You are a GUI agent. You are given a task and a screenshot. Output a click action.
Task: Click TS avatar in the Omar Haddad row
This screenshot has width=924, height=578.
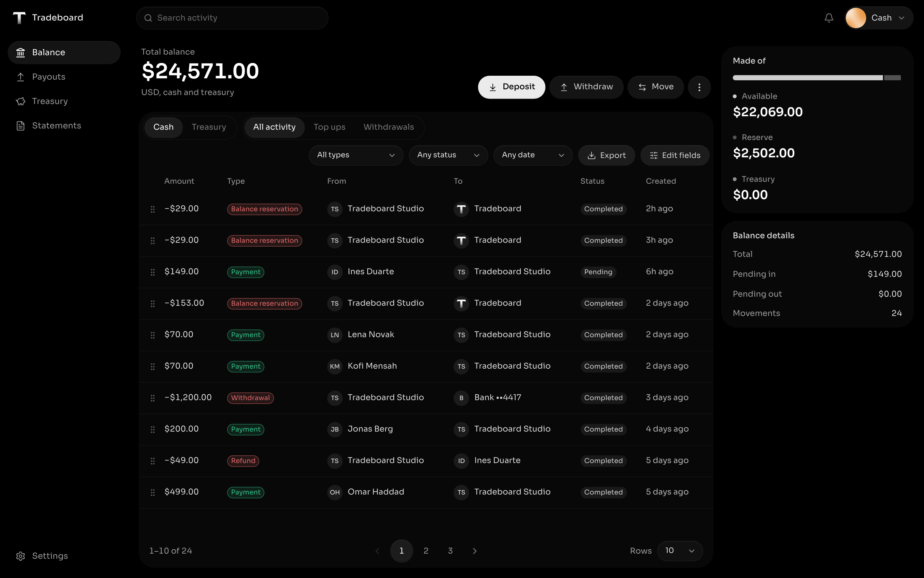click(x=461, y=492)
